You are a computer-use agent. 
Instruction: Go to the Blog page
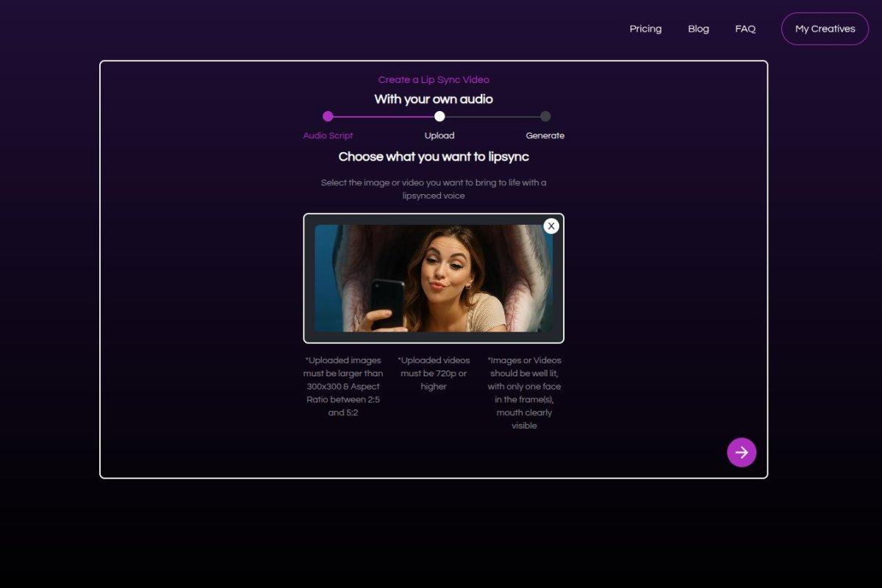tap(698, 29)
